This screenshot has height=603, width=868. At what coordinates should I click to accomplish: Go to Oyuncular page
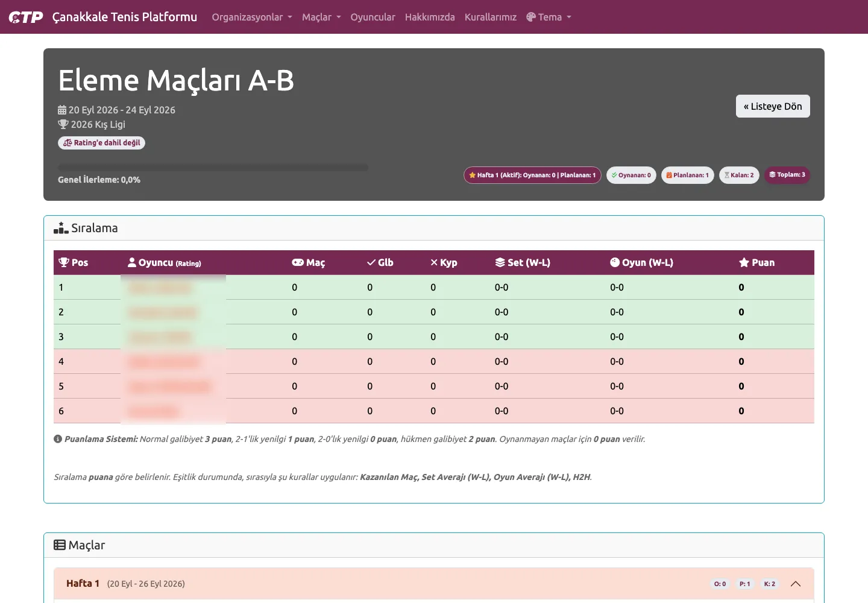pos(373,17)
